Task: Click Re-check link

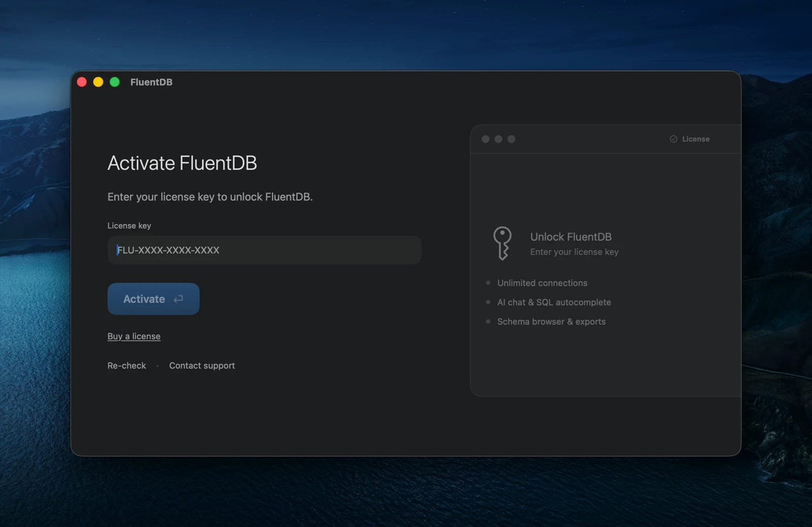Action: coord(126,366)
